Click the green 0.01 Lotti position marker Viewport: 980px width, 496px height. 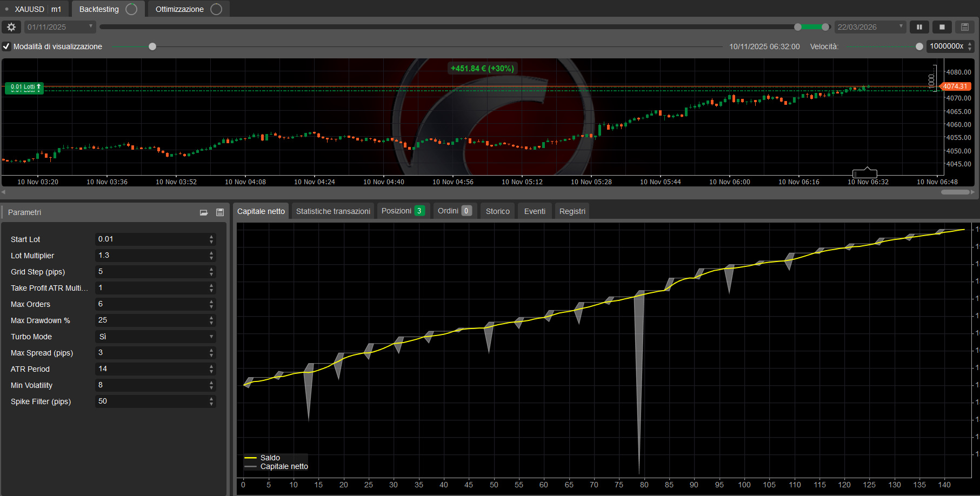click(24, 88)
